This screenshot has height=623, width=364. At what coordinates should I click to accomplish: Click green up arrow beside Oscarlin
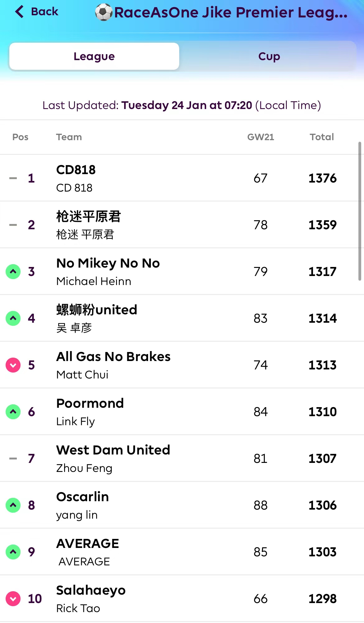(13, 505)
